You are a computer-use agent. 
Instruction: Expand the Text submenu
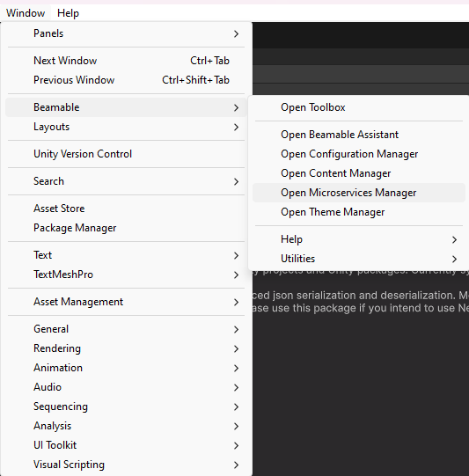pyautogui.click(x=126, y=255)
